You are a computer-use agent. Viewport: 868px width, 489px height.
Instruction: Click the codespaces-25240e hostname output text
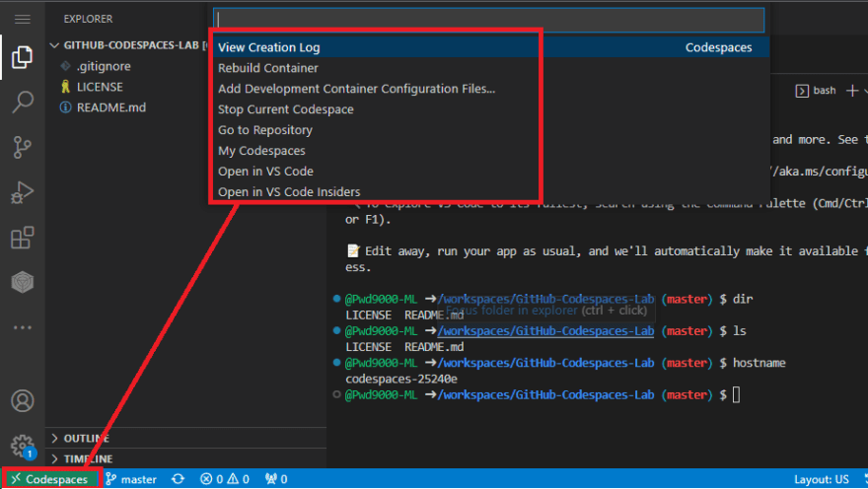(x=401, y=379)
